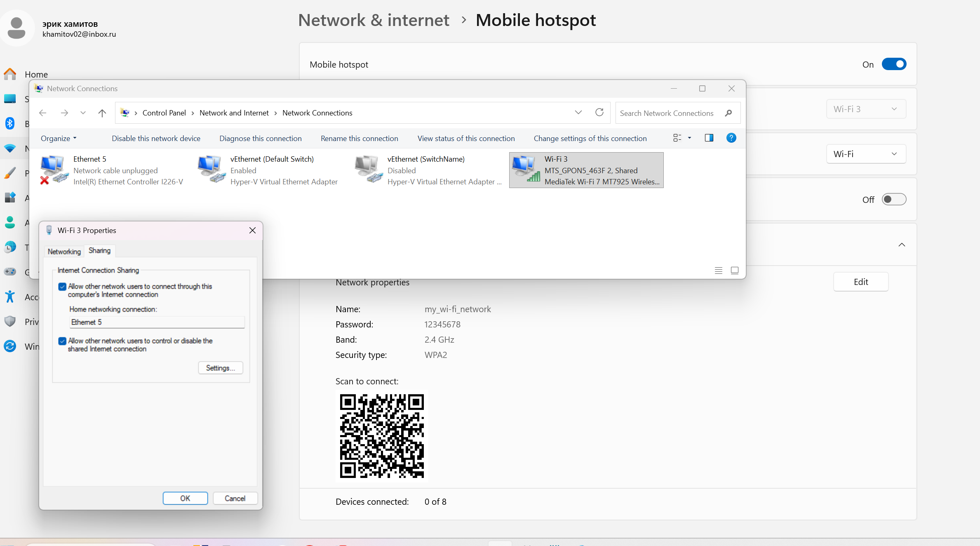980x546 pixels.
Task: Uncheck Allow users to control shared connection
Action: click(62, 341)
